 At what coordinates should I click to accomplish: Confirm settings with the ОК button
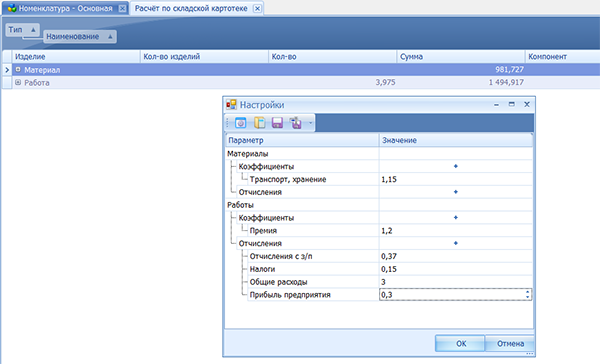point(461,344)
